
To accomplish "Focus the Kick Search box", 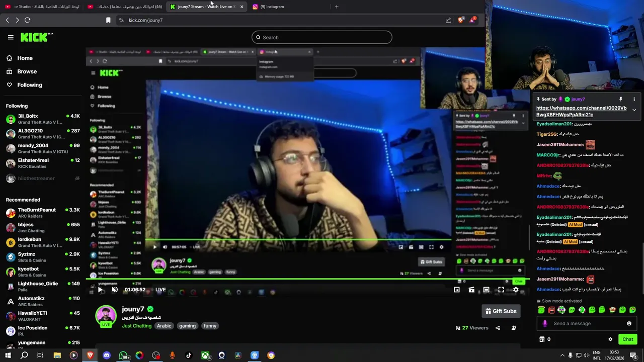I will (322, 37).
